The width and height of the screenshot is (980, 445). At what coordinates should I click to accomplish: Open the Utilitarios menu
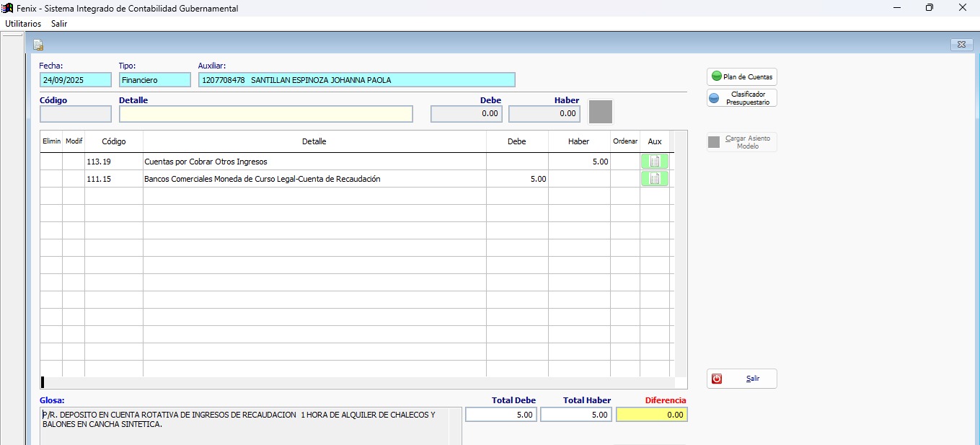(x=23, y=23)
